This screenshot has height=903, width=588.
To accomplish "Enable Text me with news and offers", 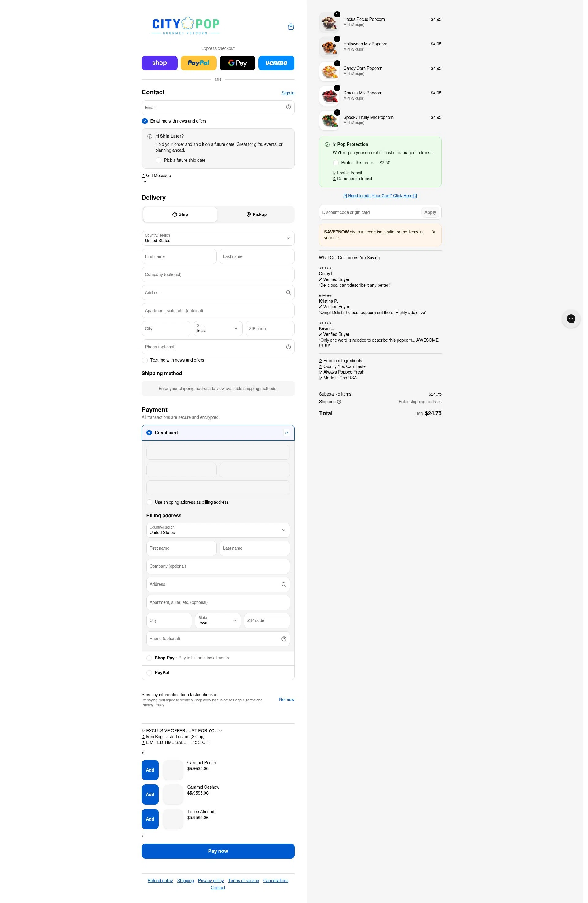I will pos(145,360).
